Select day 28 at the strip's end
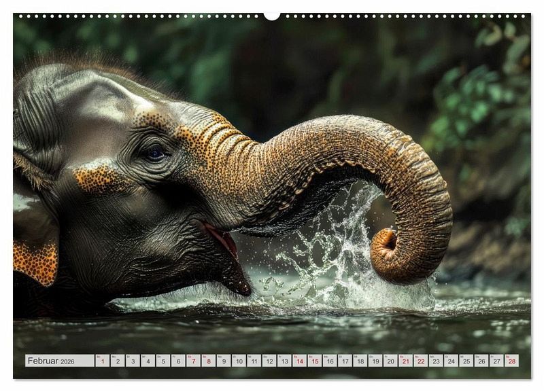Image resolution: width=544 pixels, height=392 pixels. pos(511,361)
